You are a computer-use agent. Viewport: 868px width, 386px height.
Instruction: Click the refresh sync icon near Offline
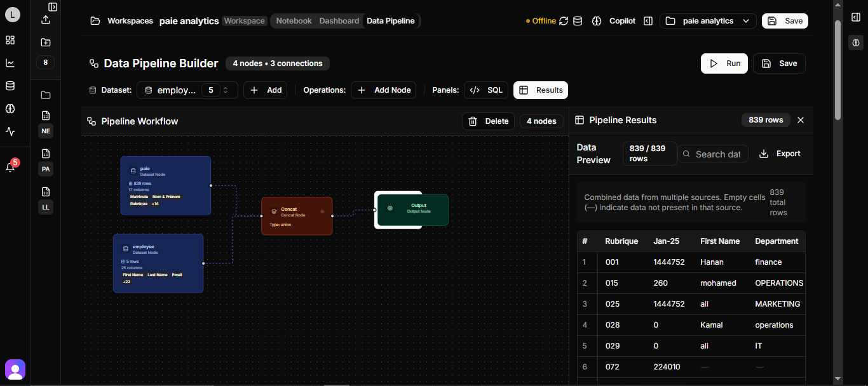(x=564, y=20)
